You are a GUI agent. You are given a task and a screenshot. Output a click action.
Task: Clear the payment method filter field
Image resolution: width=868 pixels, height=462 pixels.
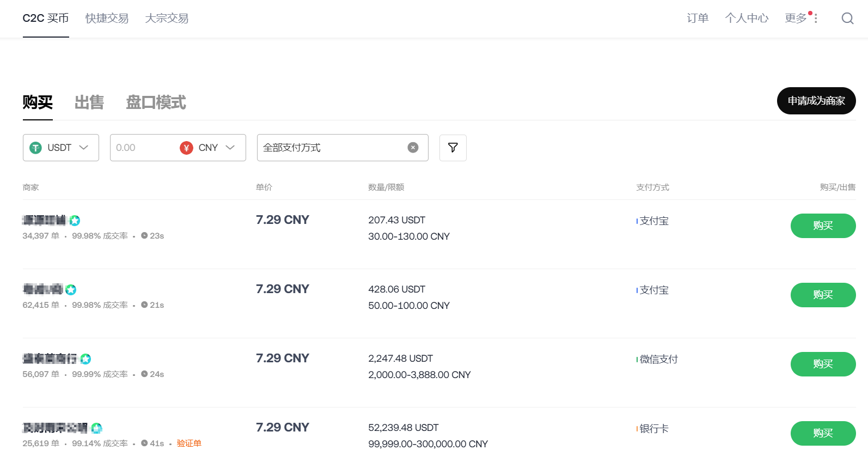click(413, 148)
